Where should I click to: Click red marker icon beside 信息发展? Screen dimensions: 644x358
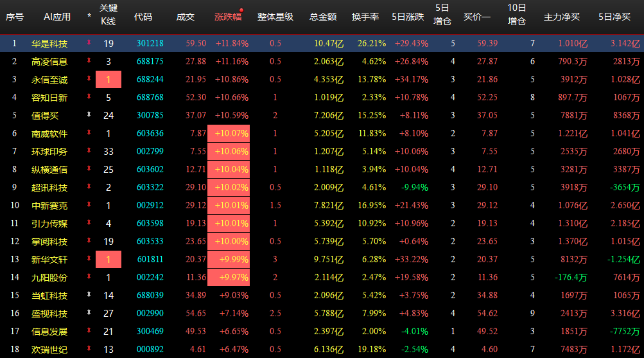point(89,330)
